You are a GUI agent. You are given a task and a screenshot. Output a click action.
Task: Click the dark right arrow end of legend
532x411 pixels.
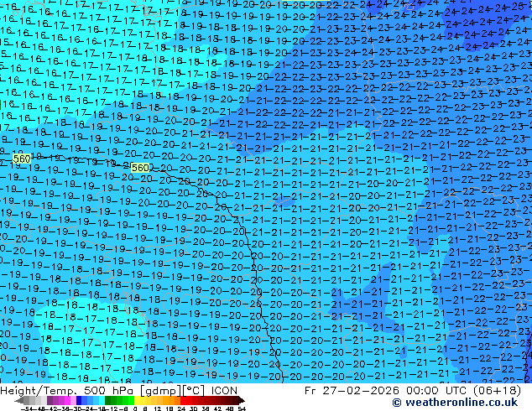tap(242, 400)
